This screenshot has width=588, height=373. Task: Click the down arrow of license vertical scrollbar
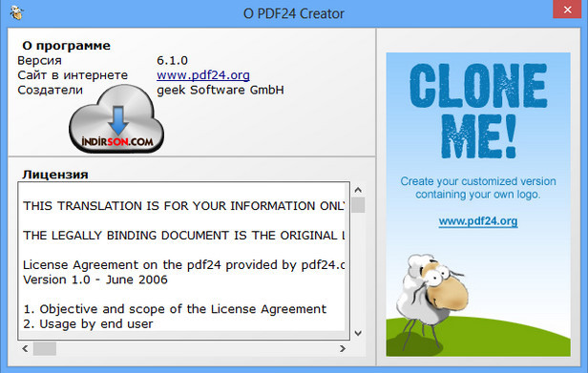point(358,333)
